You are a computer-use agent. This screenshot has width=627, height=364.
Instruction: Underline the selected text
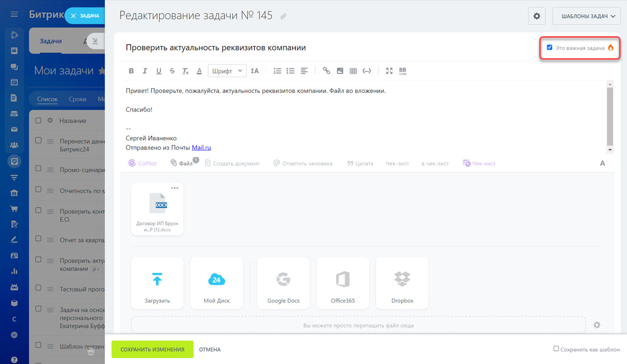tap(159, 71)
